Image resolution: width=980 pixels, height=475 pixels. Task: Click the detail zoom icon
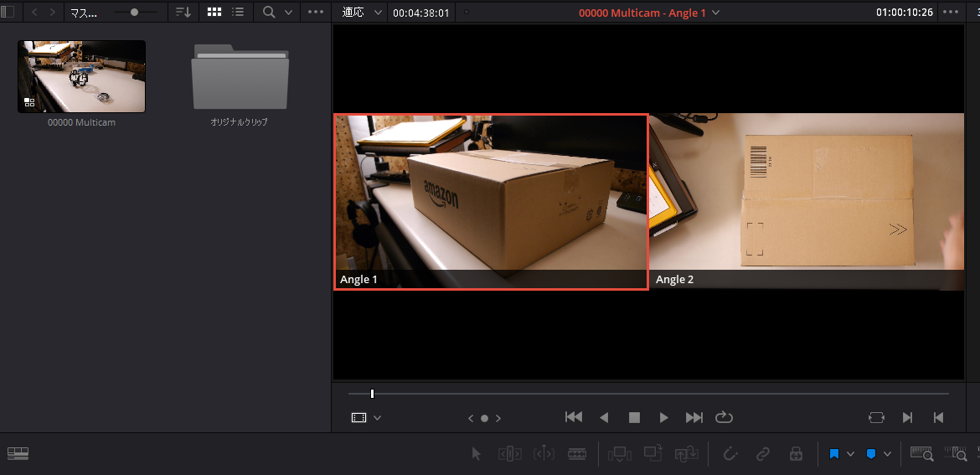click(x=957, y=454)
